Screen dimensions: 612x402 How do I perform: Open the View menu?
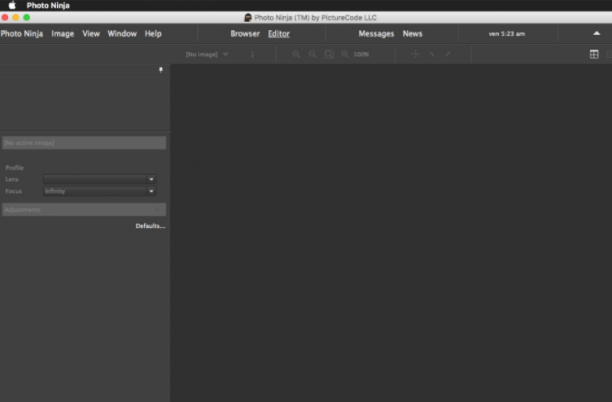91,34
